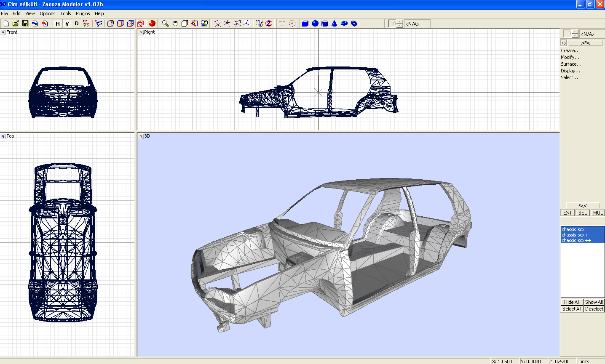Click the toolbar numeric spinner field
Viewport: 605px width, 364px height.
tap(396, 24)
